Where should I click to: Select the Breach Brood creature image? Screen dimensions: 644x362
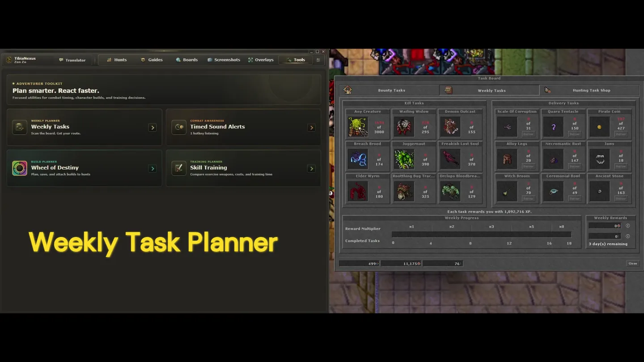358,159
